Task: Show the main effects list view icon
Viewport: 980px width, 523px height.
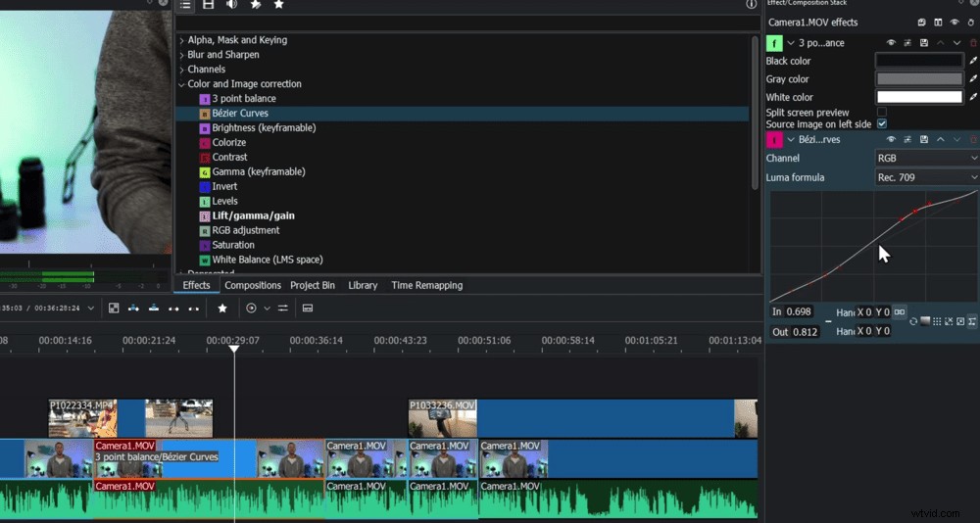Action: pos(185,4)
